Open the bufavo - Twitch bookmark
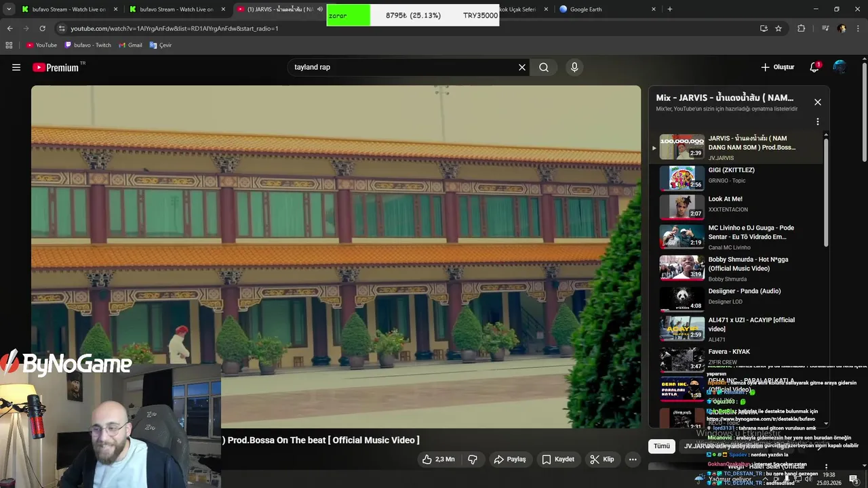The image size is (868, 488). pos(87,45)
